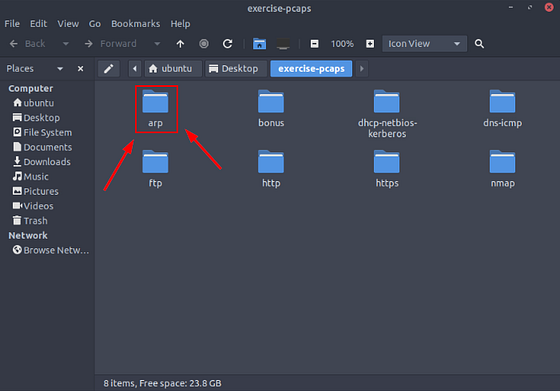Open Back history dropdown arrow
The width and height of the screenshot is (560, 391).
click(x=66, y=44)
